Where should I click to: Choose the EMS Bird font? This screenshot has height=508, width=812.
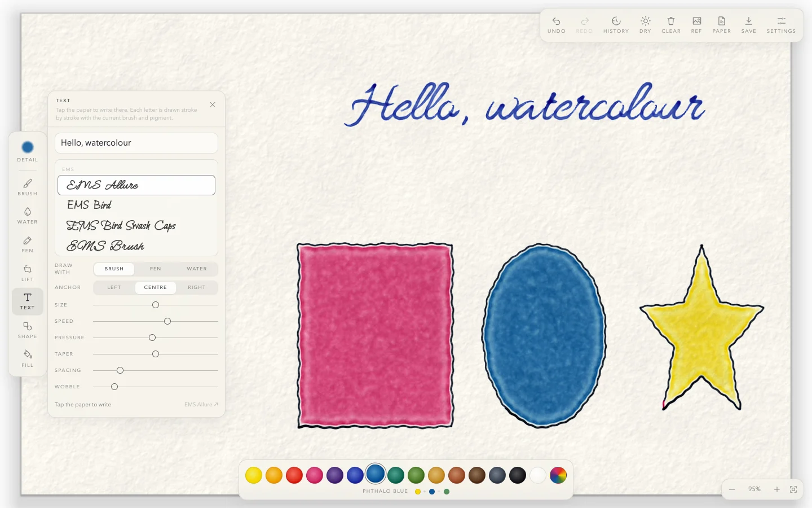pos(136,205)
